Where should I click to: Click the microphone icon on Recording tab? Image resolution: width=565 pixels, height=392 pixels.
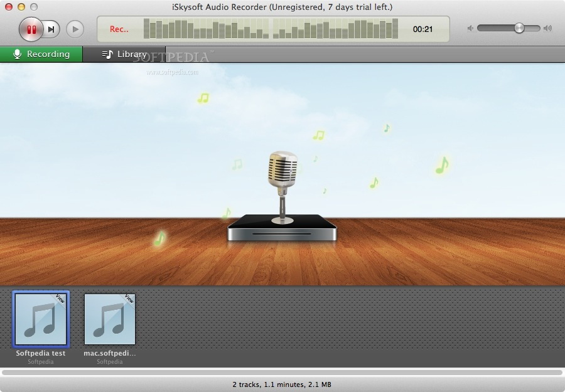(x=17, y=54)
